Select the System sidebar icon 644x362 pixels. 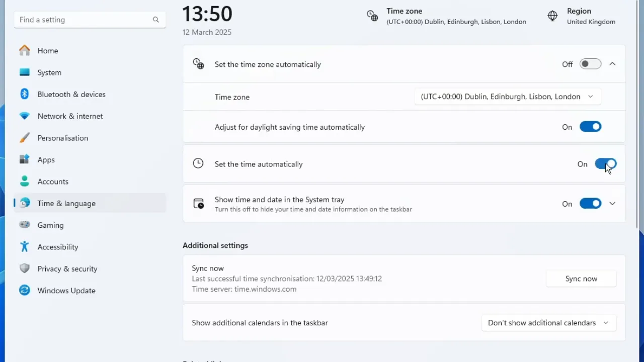pos(49,72)
